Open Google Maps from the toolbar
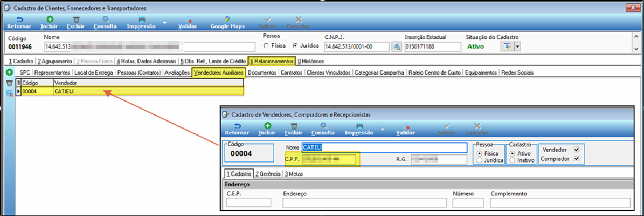This screenshot has height=216, width=644. pyautogui.click(x=227, y=23)
